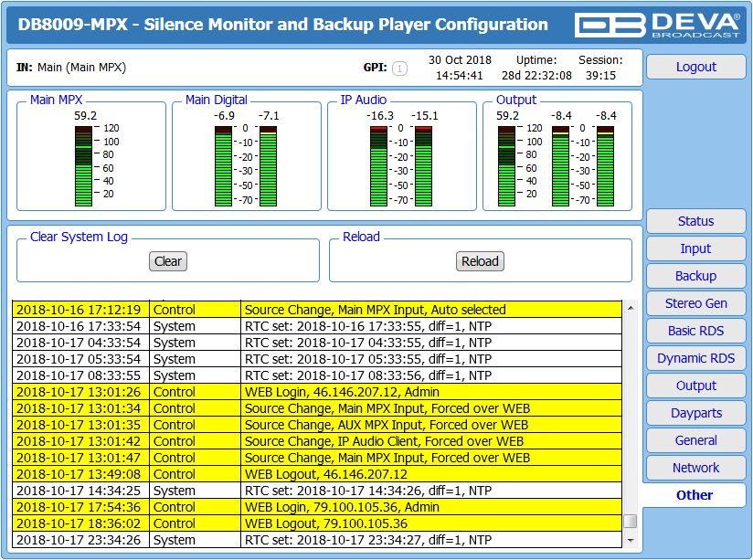753x560 pixels.
Task: Click the GPI 1 indicator
Action: pyautogui.click(x=399, y=69)
